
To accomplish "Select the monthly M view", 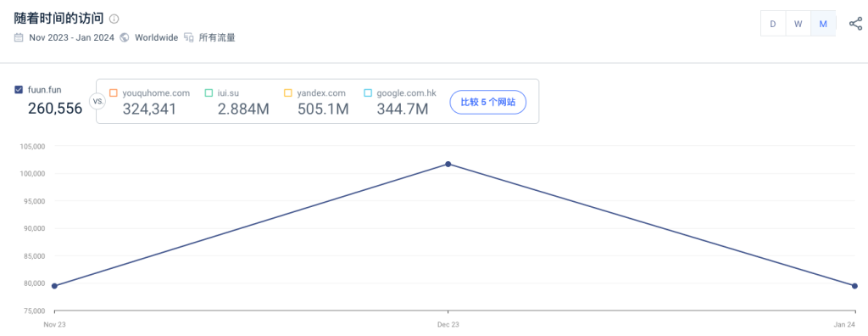I will (823, 24).
